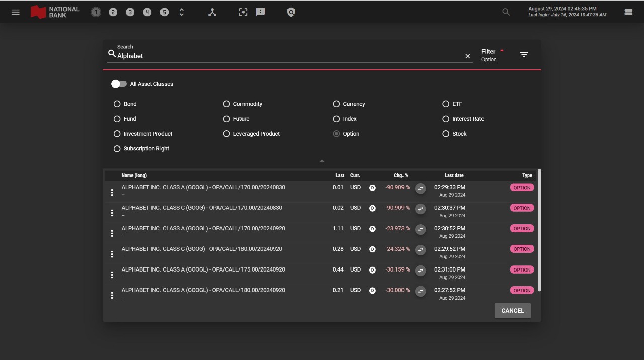Open ALPHABET CLASS A GOOGL CALL 175.00 20240920

pos(203,269)
